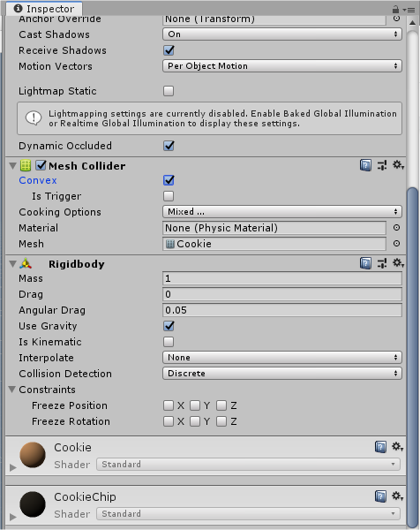Click the Mesh Collider title
Image resolution: width=420 pixels, height=530 pixels.
click(86, 166)
